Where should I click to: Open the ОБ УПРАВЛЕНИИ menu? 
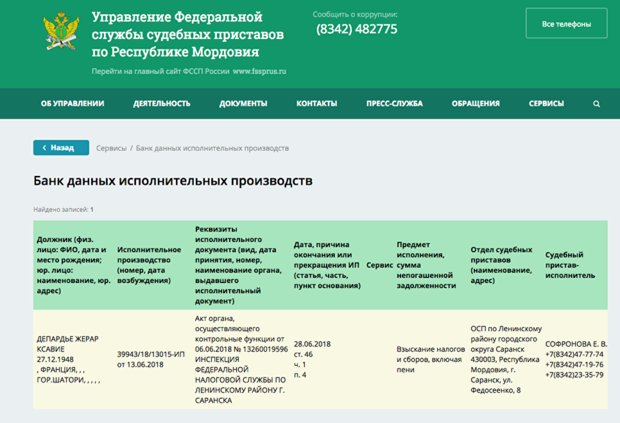point(72,104)
